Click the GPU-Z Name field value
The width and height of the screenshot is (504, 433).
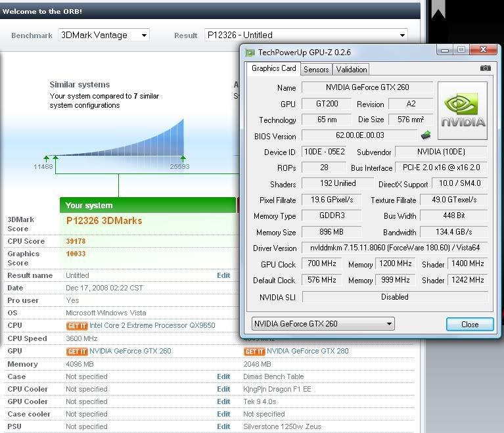click(x=367, y=87)
